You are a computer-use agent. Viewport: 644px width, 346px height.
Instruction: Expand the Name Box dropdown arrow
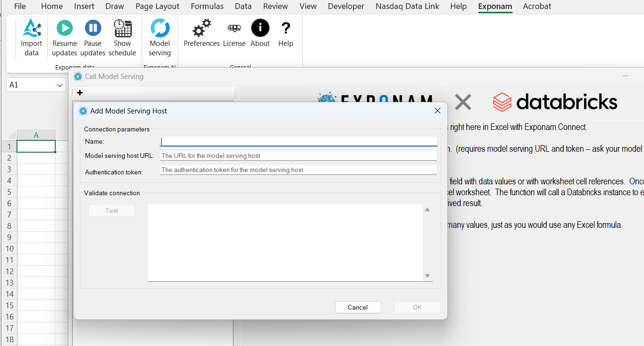point(60,85)
